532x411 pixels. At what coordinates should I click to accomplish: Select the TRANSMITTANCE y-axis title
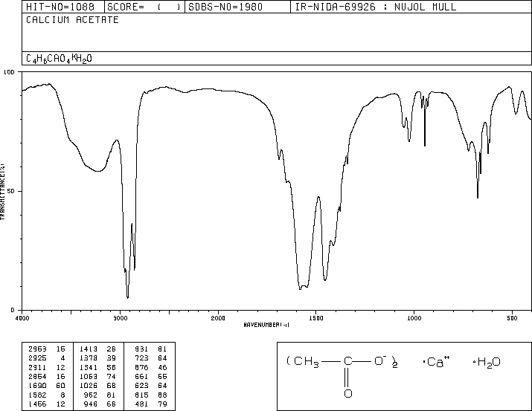tap(3, 192)
